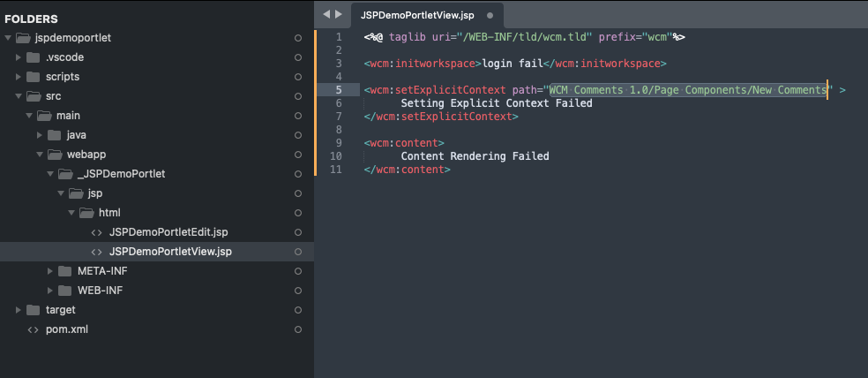Click line number 5 in gutter

coord(339,90)
